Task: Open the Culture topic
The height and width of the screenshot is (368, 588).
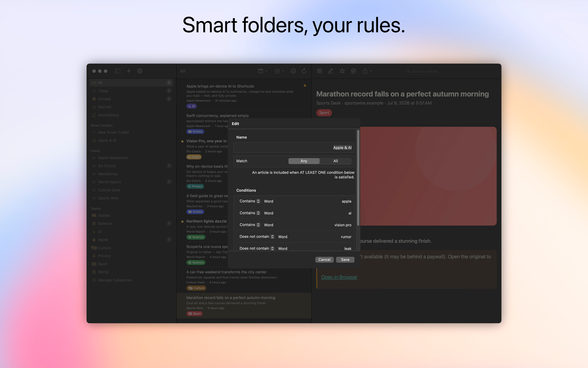Action: point(131,248)
